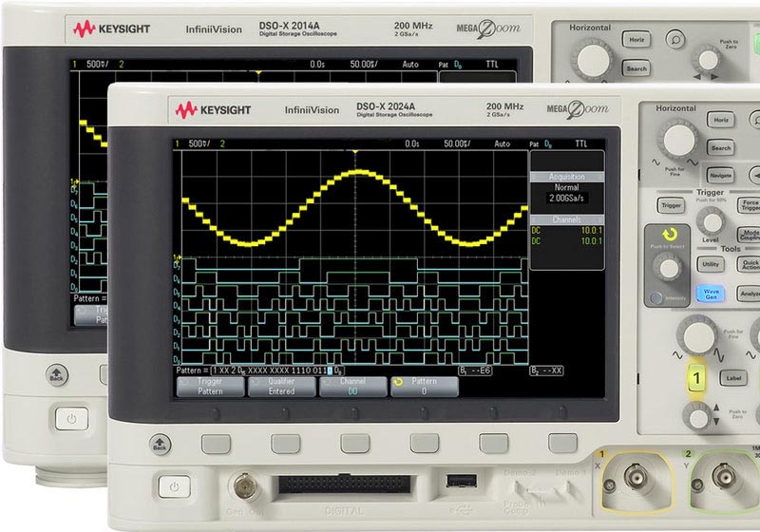Viewport: 760px width, 532px height.
Task: Tap the Back key on the front DSO-X 2024A
Action: pyautogui.click(x=160, y=445)
